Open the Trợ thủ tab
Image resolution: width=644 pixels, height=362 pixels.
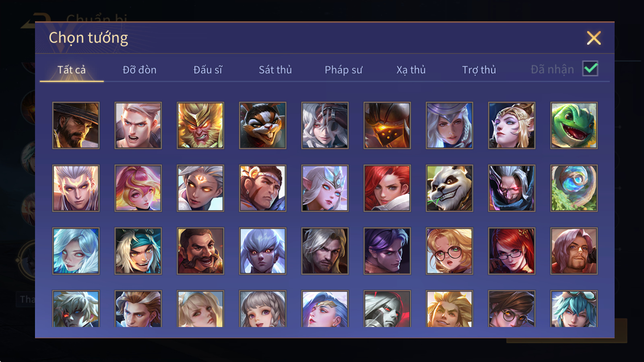479,70
